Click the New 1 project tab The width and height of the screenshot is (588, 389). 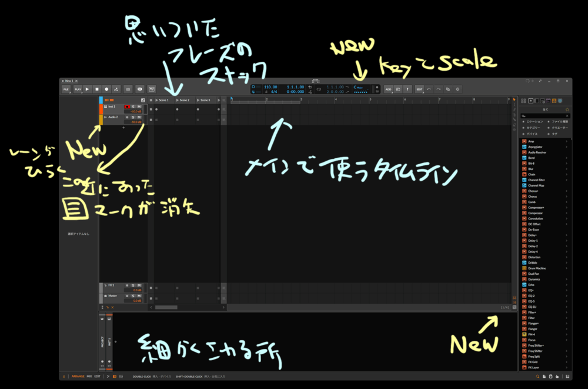click(69, 81)
